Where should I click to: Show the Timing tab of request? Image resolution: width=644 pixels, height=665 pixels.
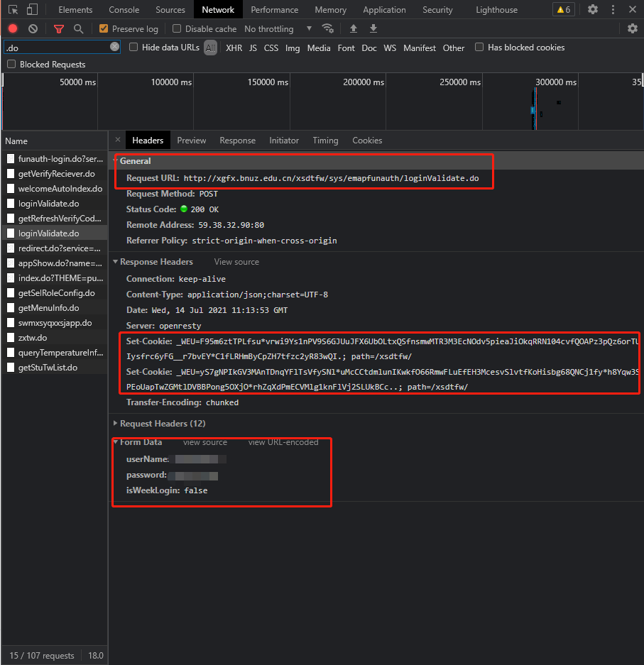325,141
